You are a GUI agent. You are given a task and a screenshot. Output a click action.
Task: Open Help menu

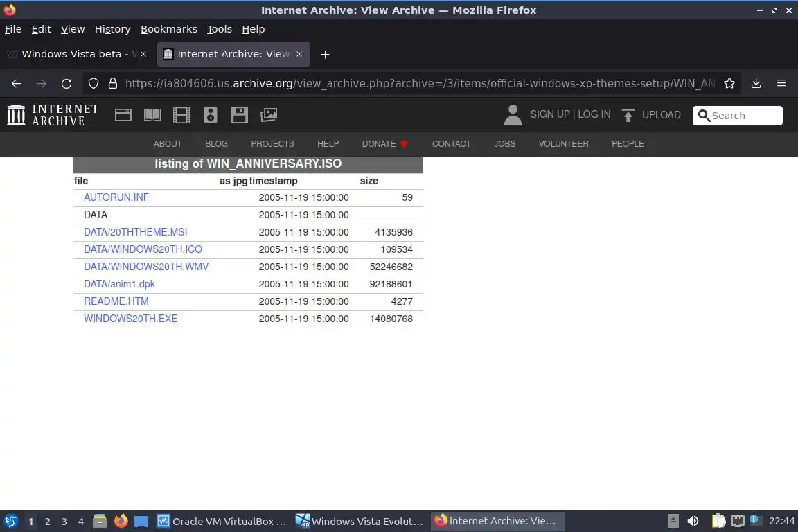253,29
